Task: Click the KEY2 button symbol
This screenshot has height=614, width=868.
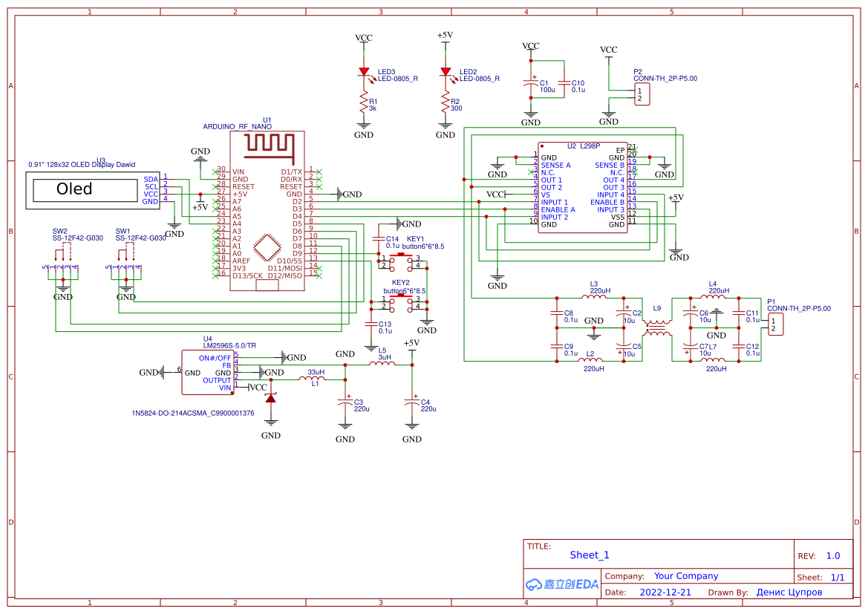Action: tap(401, 302)
